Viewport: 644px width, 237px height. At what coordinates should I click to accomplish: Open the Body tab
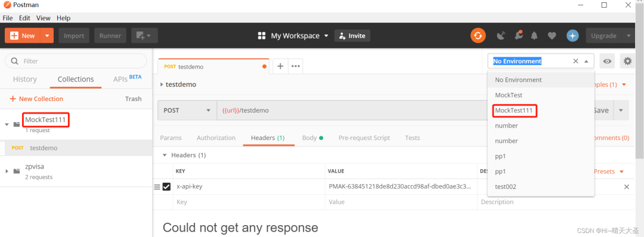click(x=312, y=138)
